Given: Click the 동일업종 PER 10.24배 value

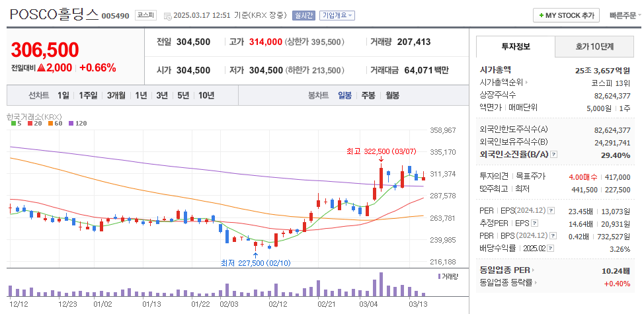Looking at the screenshot, I should click(x=615, y=271).
